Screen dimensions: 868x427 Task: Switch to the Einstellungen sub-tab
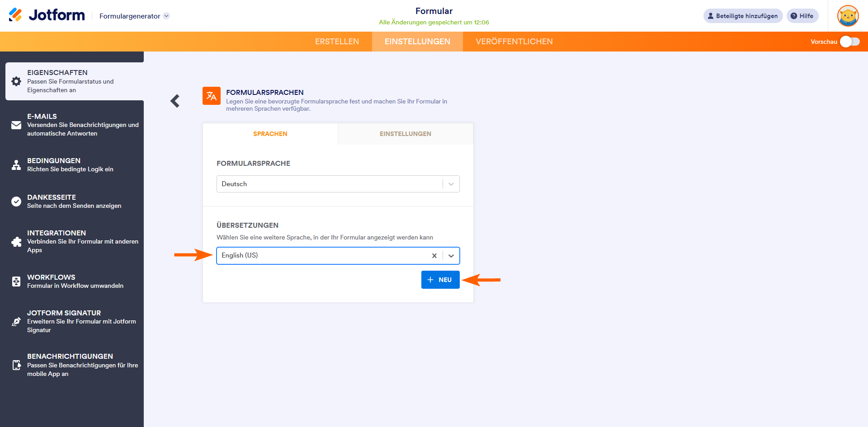[406, 134]
